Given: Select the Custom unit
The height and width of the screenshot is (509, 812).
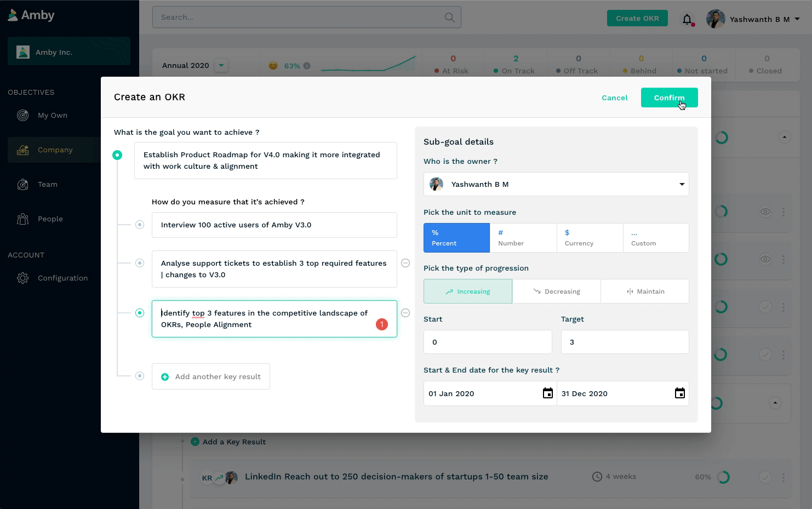Looking at the screenshot, I should pos(656,238).
